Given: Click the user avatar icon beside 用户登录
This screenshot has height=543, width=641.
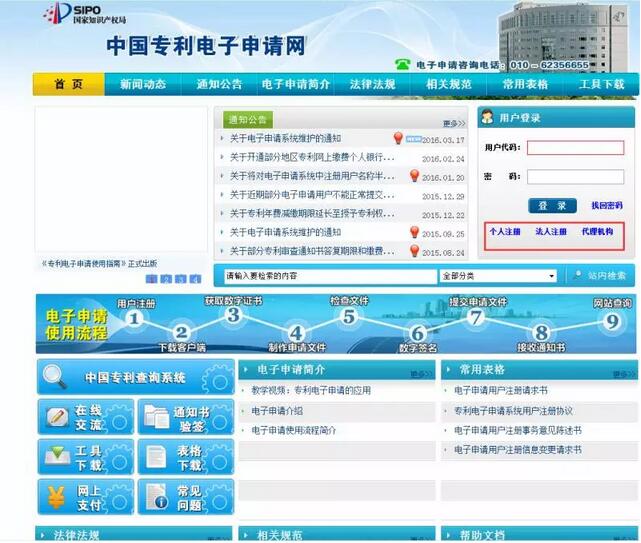Looking at the screenshot, I should (x=487, y=117).
